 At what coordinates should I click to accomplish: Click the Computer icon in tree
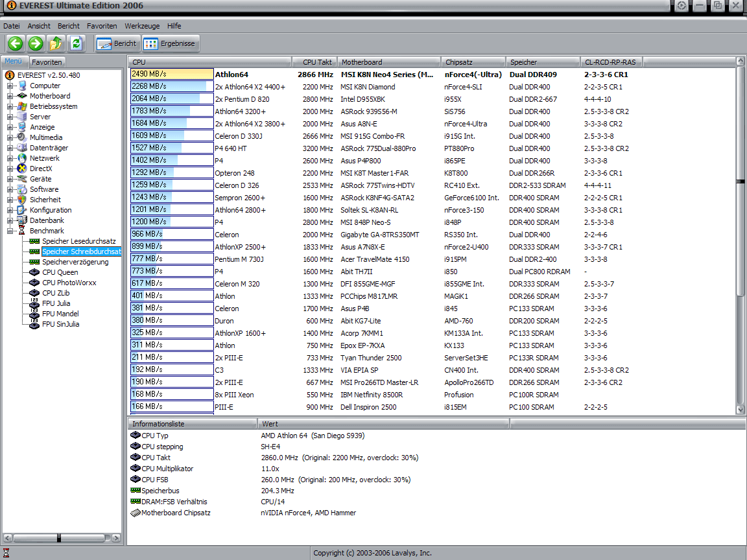click(22, 86)
